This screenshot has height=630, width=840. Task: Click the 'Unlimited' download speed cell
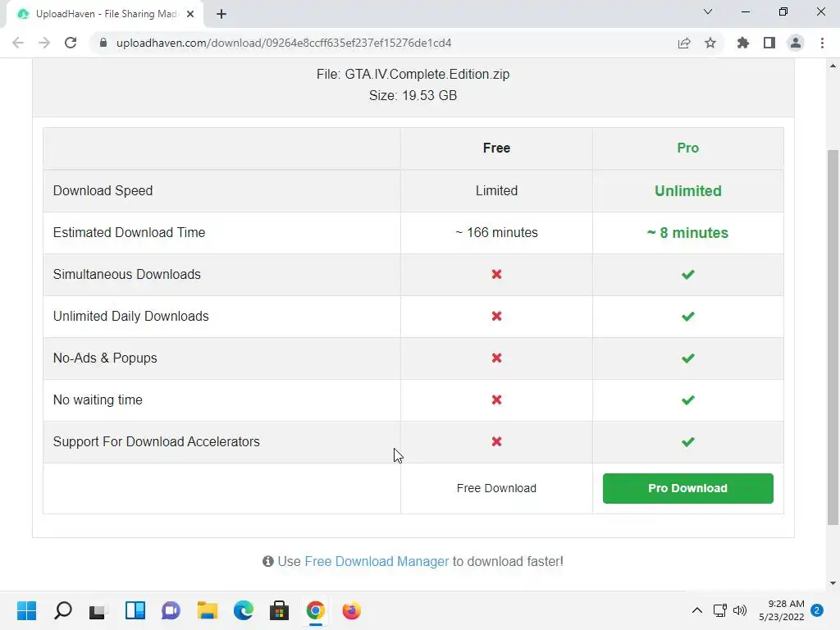[x=688, y=190]
